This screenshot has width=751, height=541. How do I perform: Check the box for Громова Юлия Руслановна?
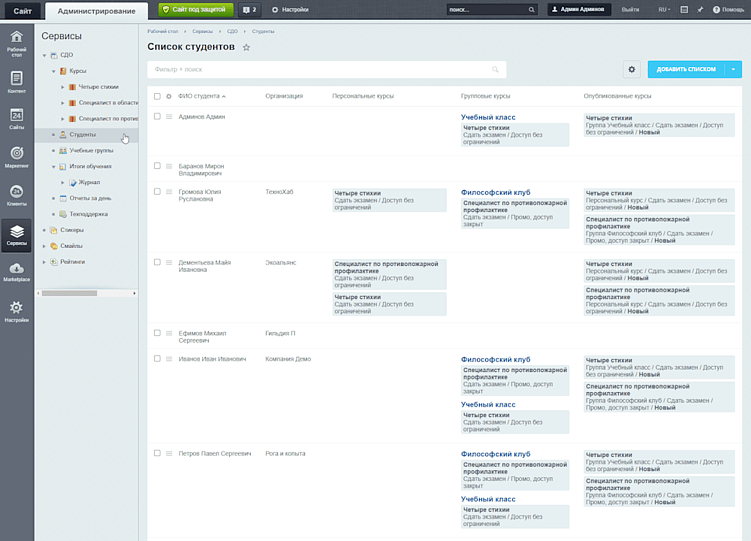tap(157, 192)
